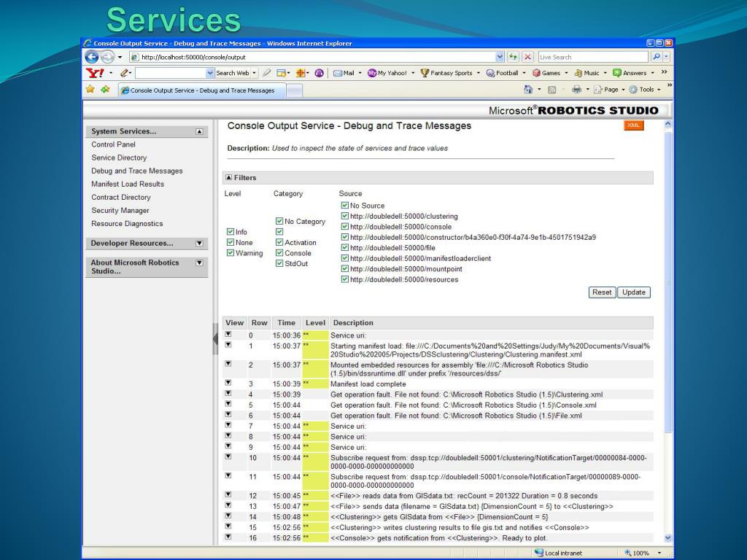The image size is (747, 560).
Task: Toggle the No Source checkbox
Action: tap(344, 205)
